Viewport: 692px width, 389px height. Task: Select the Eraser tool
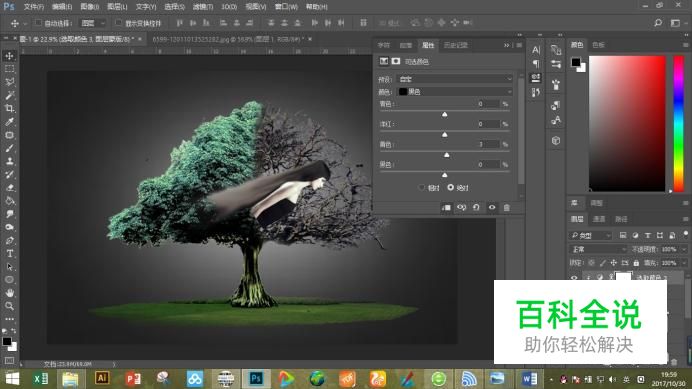(9, 188)
